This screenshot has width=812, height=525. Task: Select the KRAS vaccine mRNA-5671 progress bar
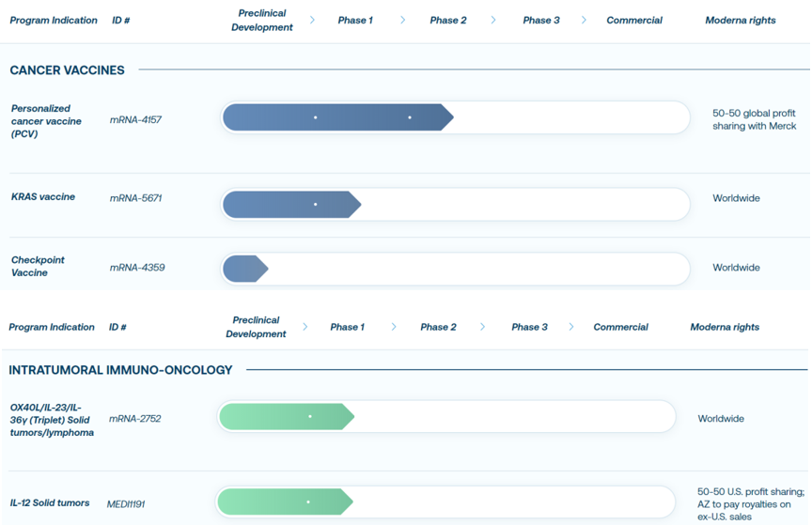[x=291, y=204]
